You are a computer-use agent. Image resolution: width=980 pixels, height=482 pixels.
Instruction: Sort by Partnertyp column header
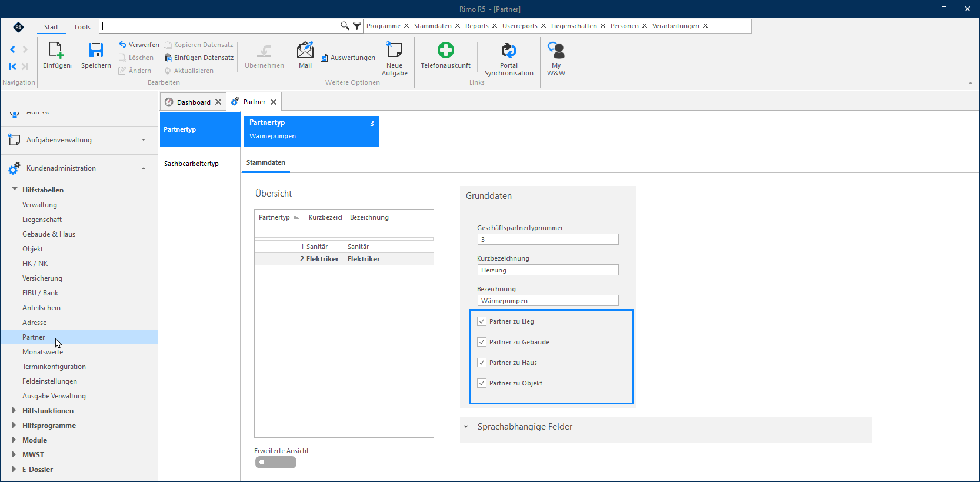[x=274, y=217]
